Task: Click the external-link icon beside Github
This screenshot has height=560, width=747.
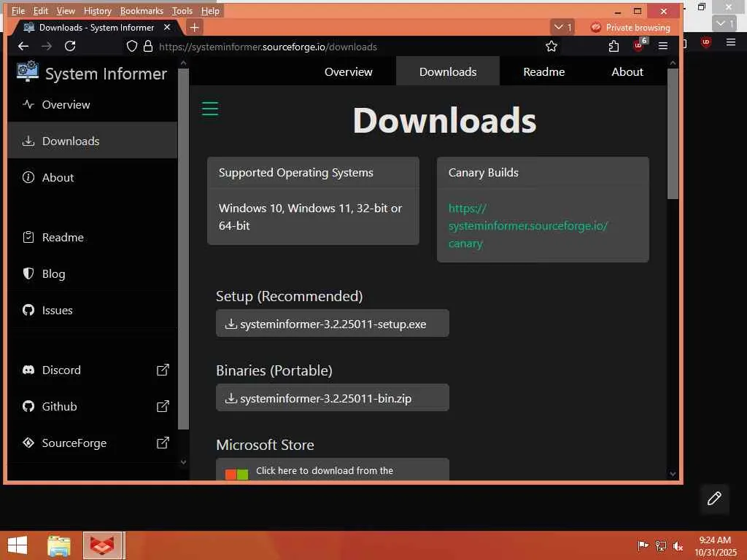Action: pyautogui.click(x=163, y=407)
